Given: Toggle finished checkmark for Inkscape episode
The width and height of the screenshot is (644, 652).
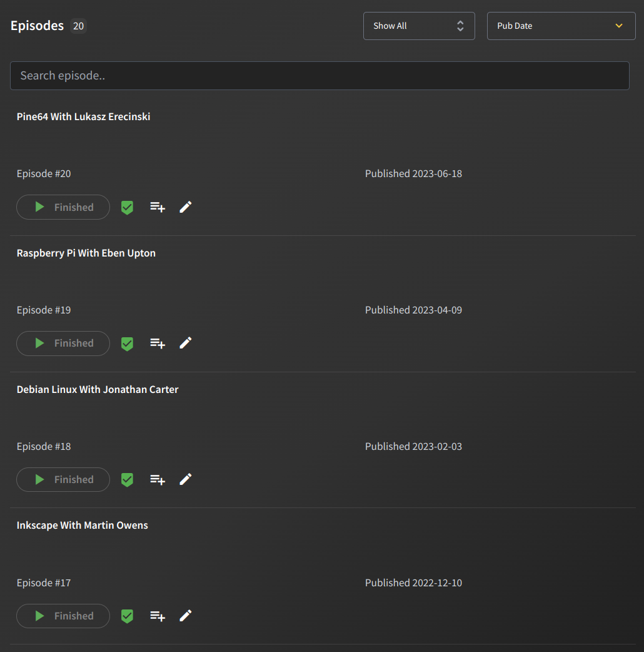Looking at the screenshot, I should 127,616.
